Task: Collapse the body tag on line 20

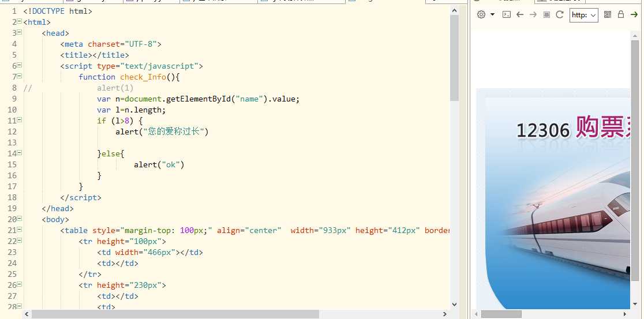Action: pyautogui.click(x=19, y=219)
